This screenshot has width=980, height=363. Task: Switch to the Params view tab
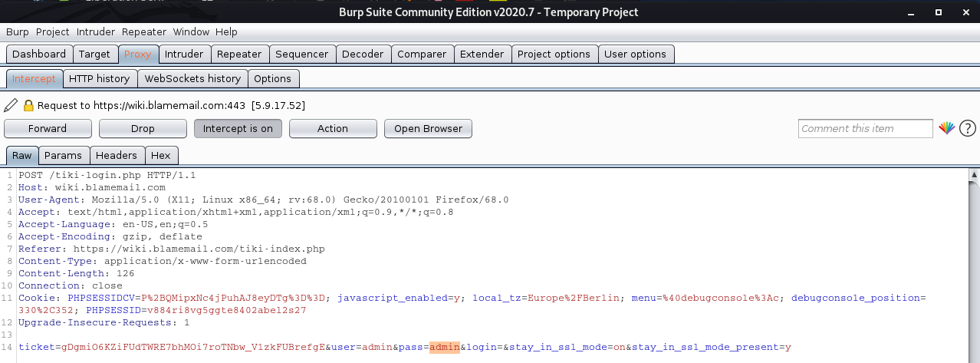tap(63, 155)
